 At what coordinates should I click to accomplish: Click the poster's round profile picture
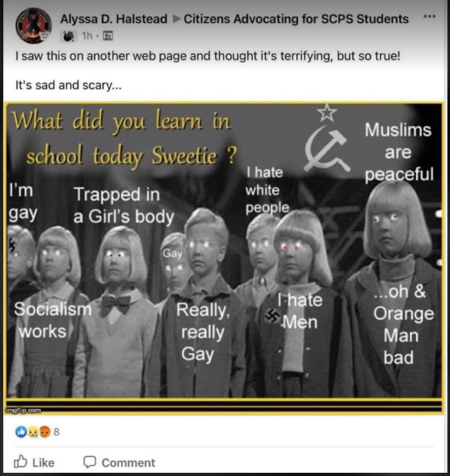pyautogui.click(x=33, y=26)
